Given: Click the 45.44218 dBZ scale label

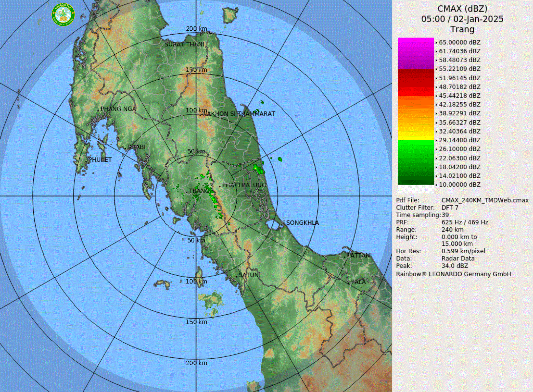Looking at the screenshot, I should pos(460,96).
